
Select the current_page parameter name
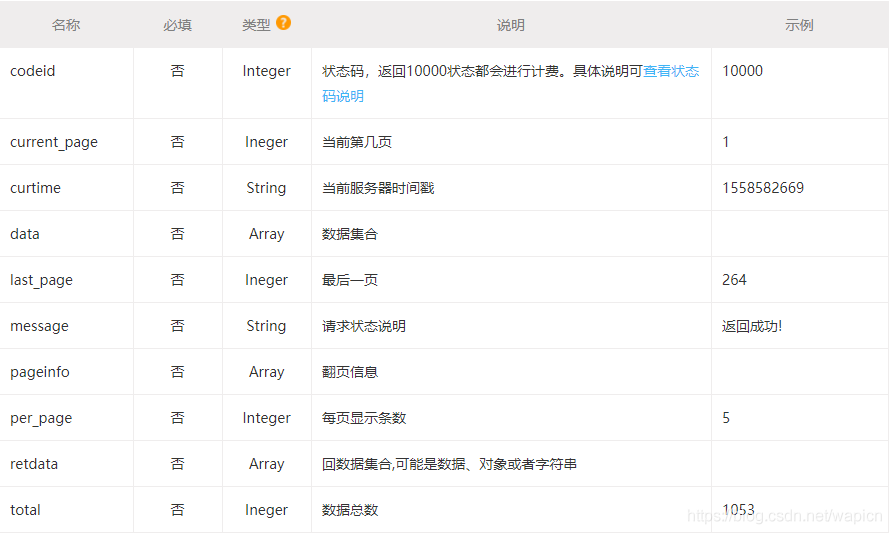(x=54, y=142)
